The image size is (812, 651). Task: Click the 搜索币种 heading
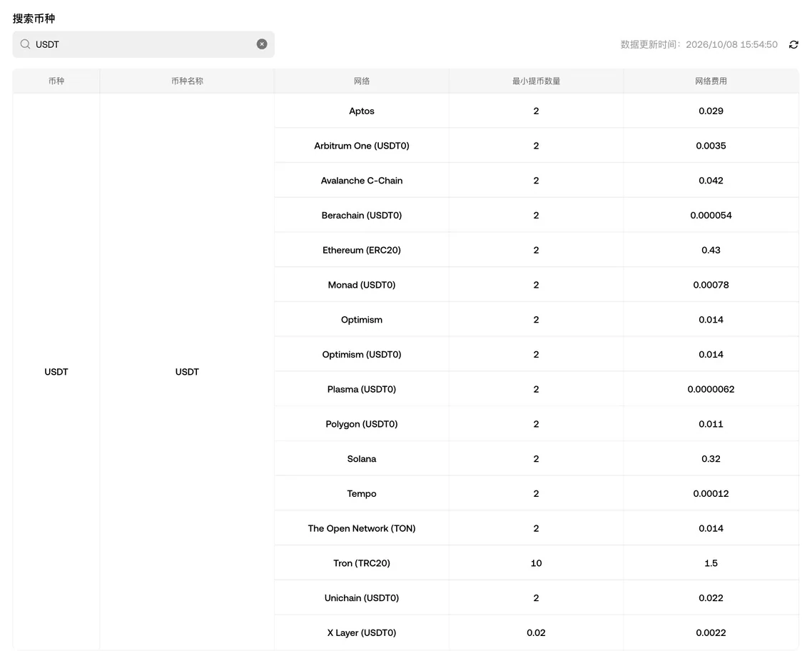tap(34, 19)
